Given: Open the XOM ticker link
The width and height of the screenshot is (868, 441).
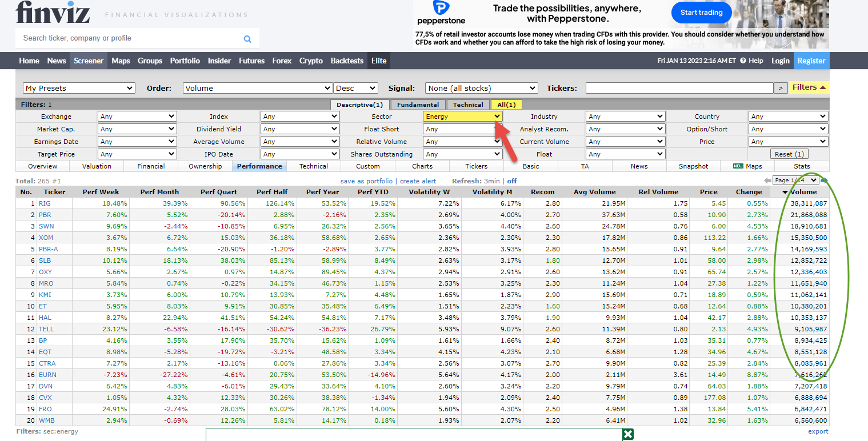Looking at the screenshot, I should pos(45,238).
